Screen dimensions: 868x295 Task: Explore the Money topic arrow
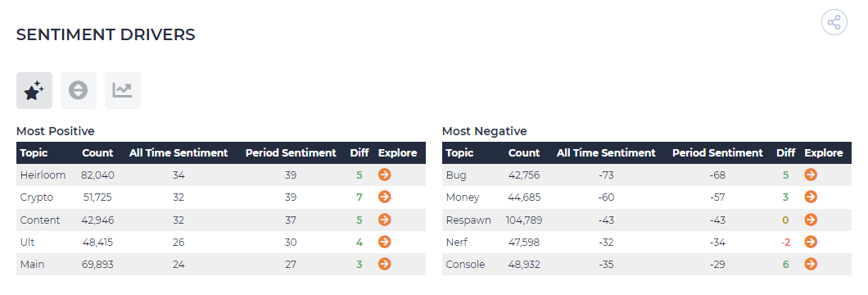click(x=811, y=197)
